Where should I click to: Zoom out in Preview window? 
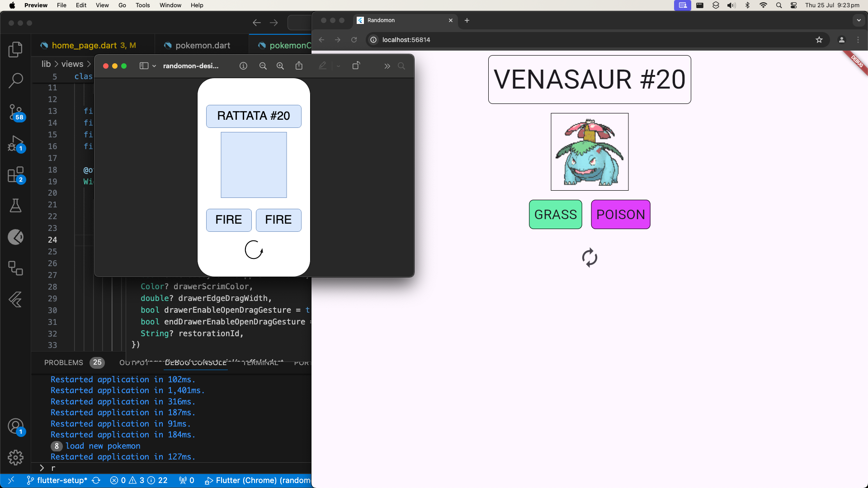[263, 66]
